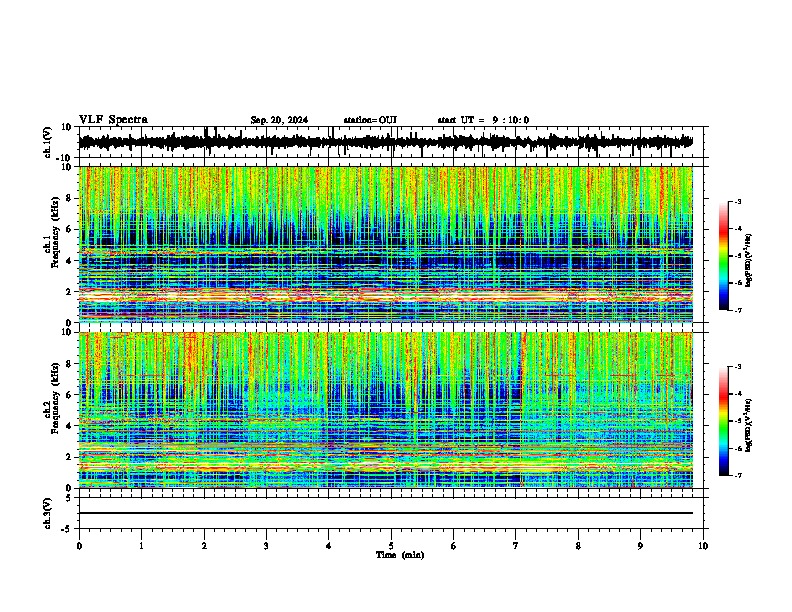Click the flat ch.3 voltage trace line
Image resolution: width=792 pixels, height=612 pixels.
[386, 513]
